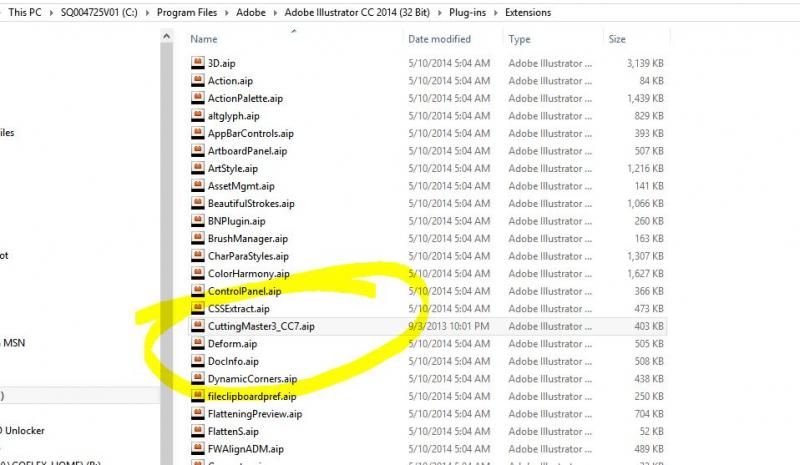Click the 438 KB size value

(648, 378)
